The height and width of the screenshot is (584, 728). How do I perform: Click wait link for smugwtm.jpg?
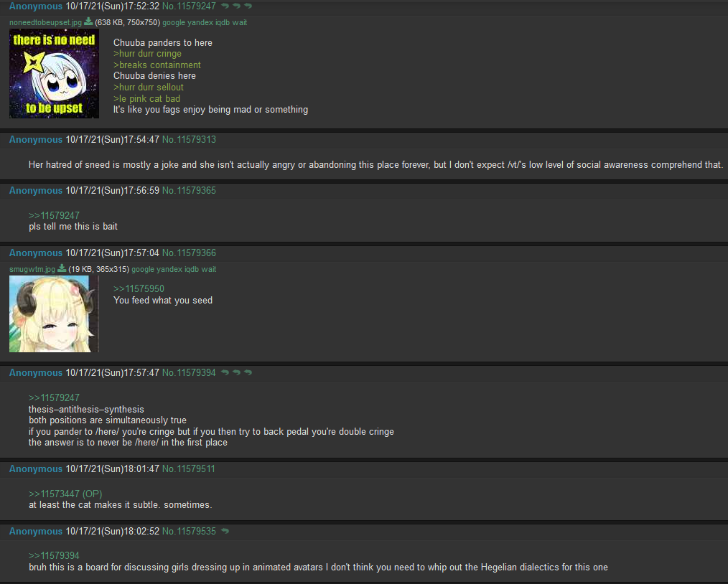208,269
